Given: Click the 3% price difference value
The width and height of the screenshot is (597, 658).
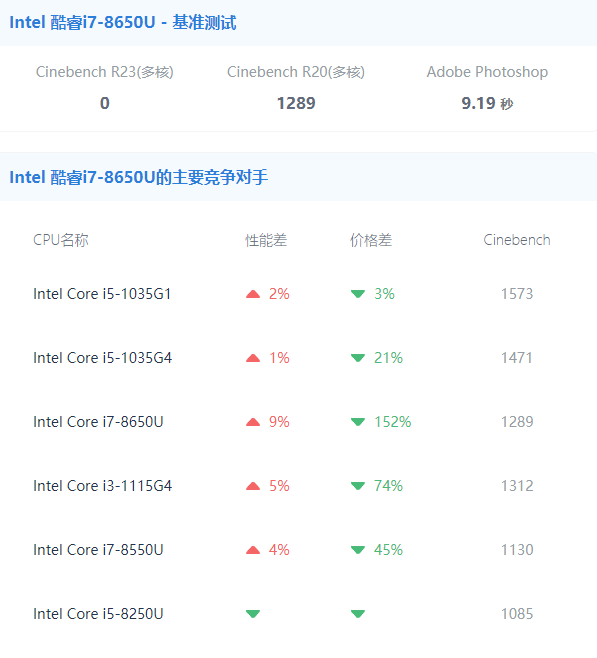Looking at the screenshot, I should click(384, 294).
